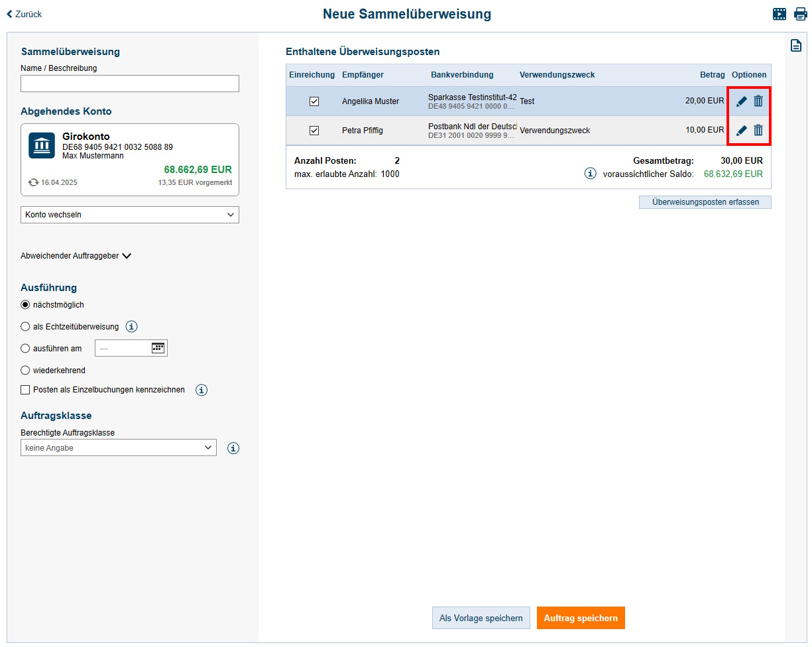812x647 pixels.
Task: Delete the Angelika Muster transfer entry
Action: [x=758, y=101]
